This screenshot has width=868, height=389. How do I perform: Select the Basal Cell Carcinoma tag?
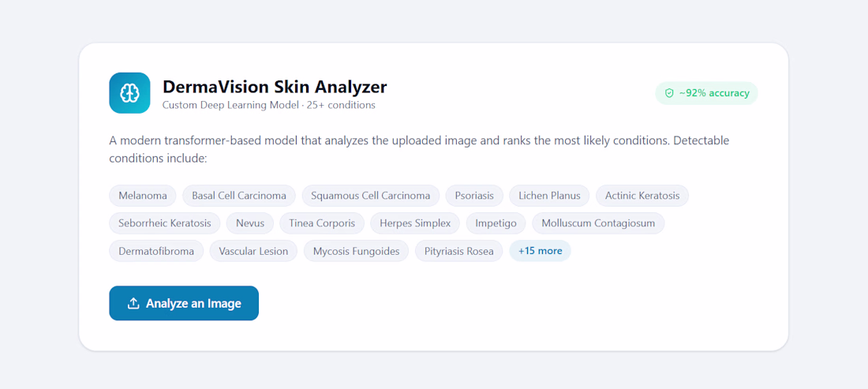[x=239, y=196]
